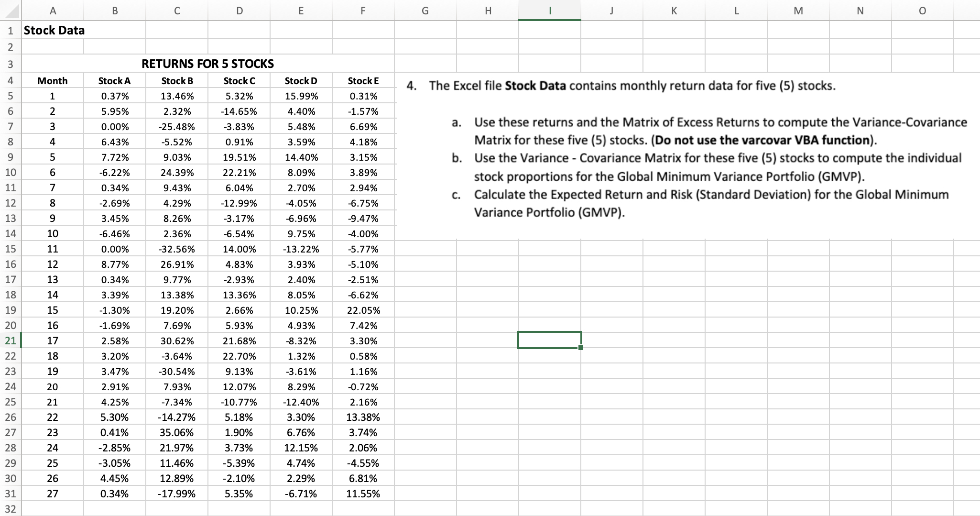Select the month 27 cell in column A
This screenshot has height=516, width=980.
click(x=53, y=494)
